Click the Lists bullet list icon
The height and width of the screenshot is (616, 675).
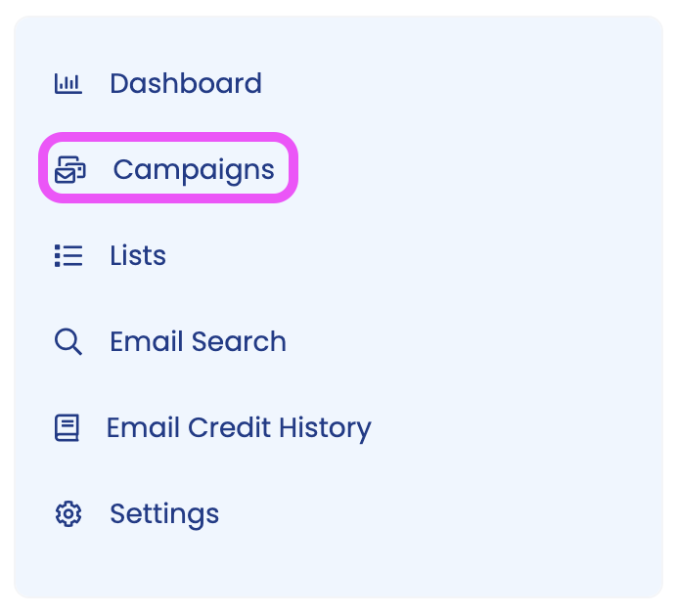click(x=67, y=256)
